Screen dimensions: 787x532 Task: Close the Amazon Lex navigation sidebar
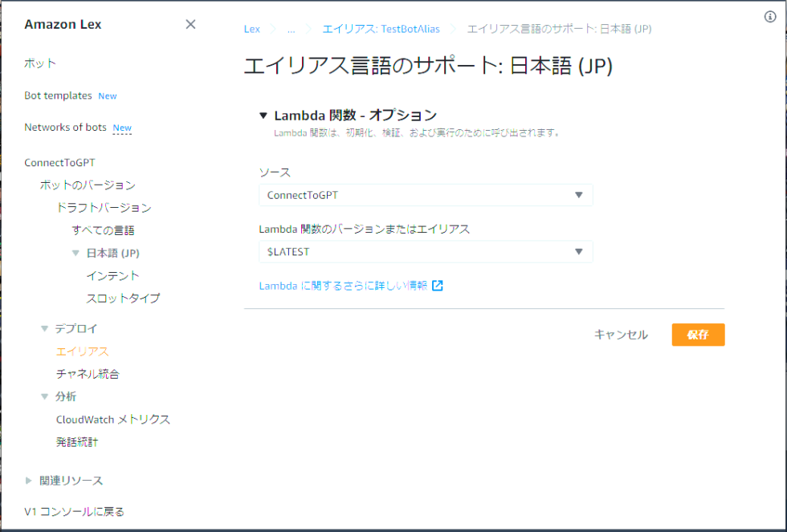(x=190, y=24)
